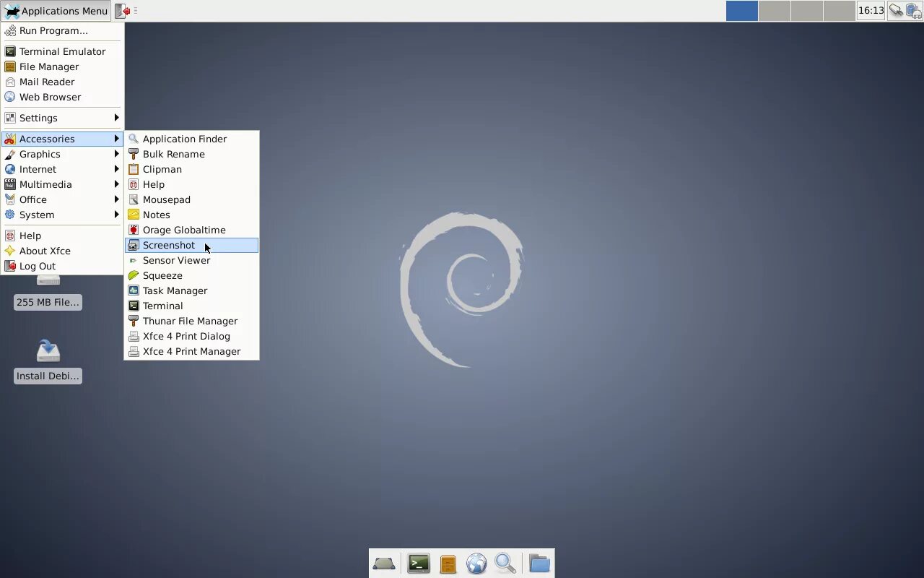Expand the Office submenu
This screenshot has height=578, width=924.
coord(62,199)
